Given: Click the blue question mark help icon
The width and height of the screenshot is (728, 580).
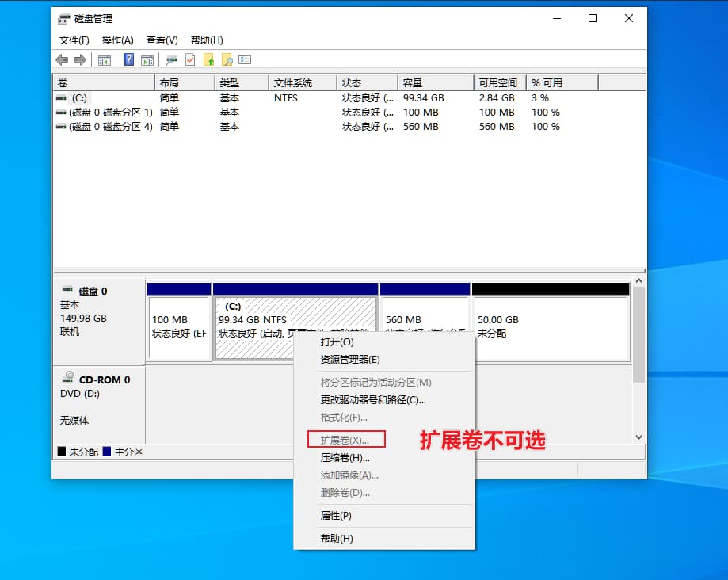Looking at the screenshot, I should [128, 59].
